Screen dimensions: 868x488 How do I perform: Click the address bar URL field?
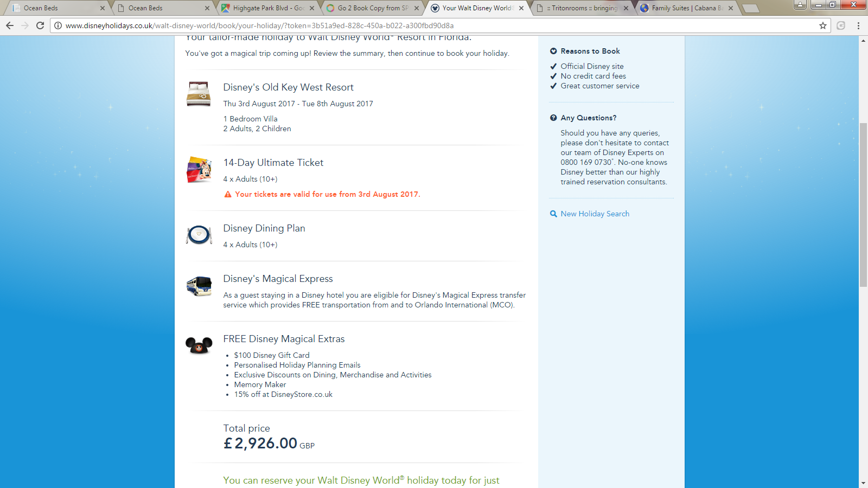pos(434,25)
